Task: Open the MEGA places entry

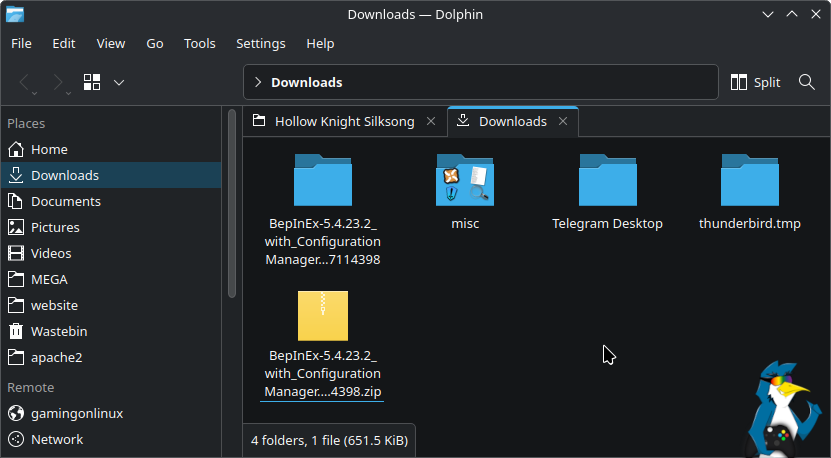Action: (x=49, y=279)
